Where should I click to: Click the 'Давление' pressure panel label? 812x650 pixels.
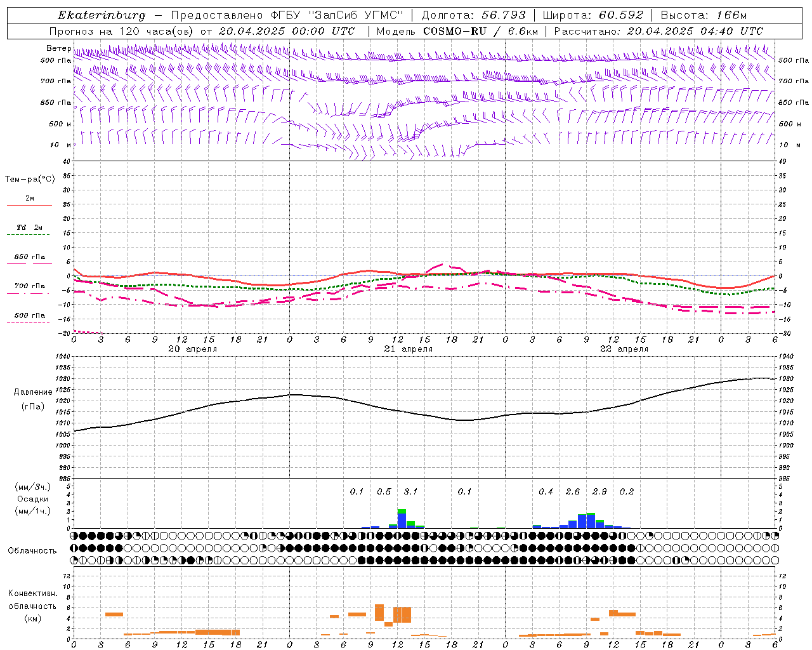point(33,392)
